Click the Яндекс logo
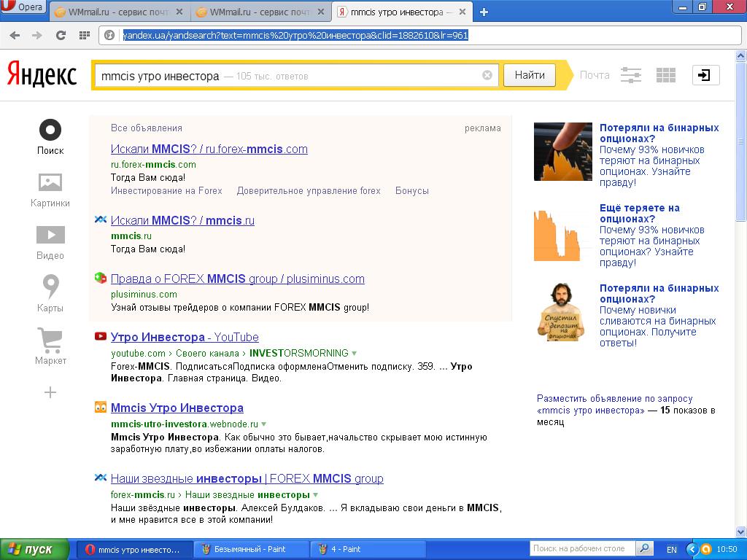This screenshot has height=560, width=747. click(x=42, y=75)
